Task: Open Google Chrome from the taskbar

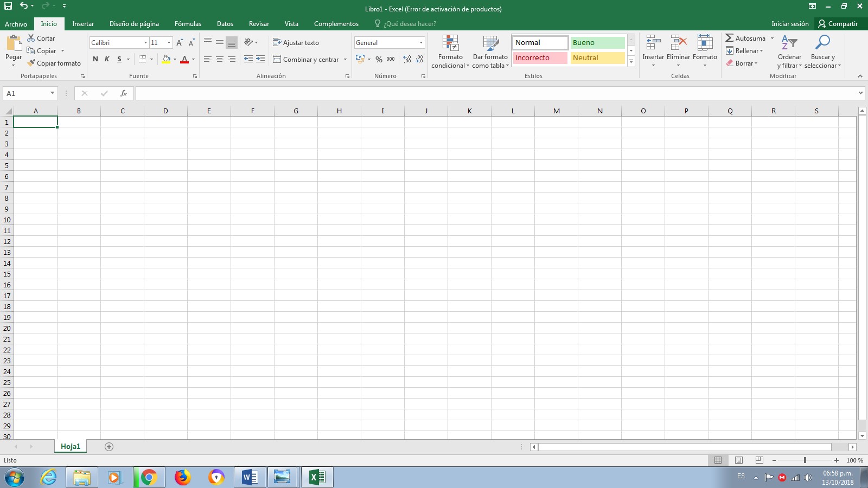Action: click(x=149, y=477)
